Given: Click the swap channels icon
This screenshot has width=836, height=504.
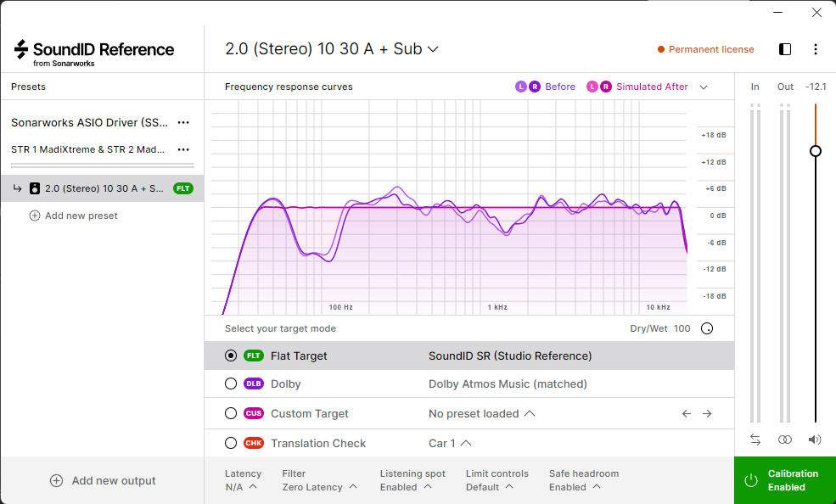Looking at the screenshot, I should (x=755, y=440).
